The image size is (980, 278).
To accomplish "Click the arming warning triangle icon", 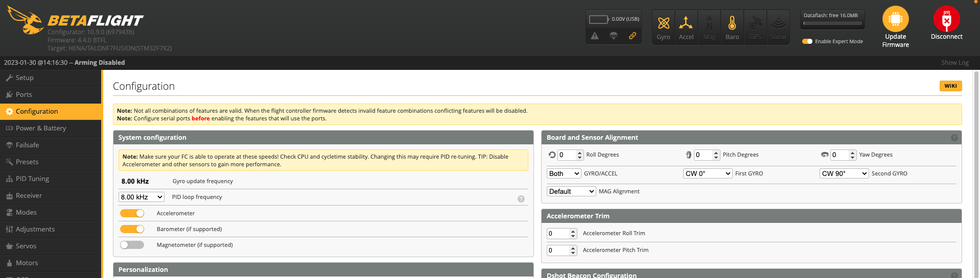I will click(x=595, y=36).
